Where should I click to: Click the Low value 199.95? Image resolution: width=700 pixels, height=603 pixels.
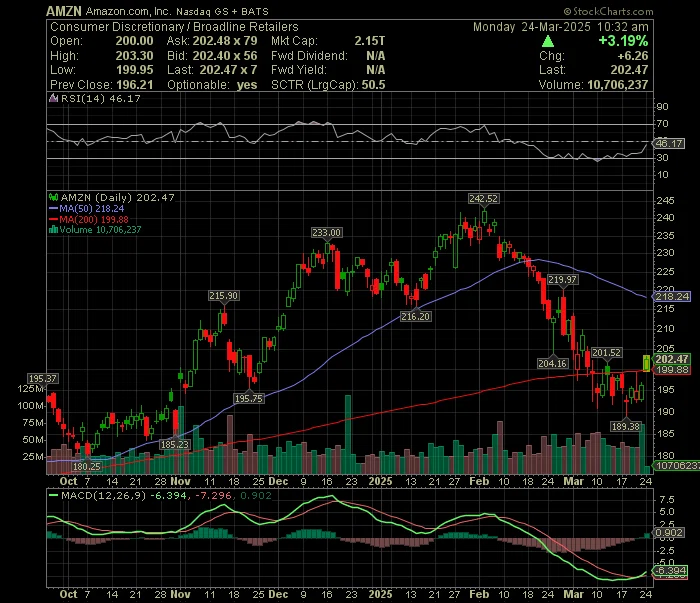coord(134,70)
